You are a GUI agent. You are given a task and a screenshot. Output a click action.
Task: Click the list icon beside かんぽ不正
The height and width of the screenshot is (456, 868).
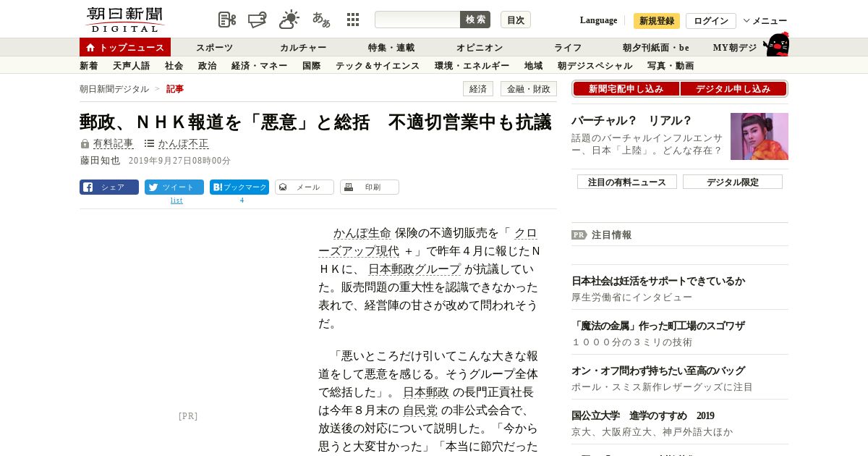click(x=149, y=144)
